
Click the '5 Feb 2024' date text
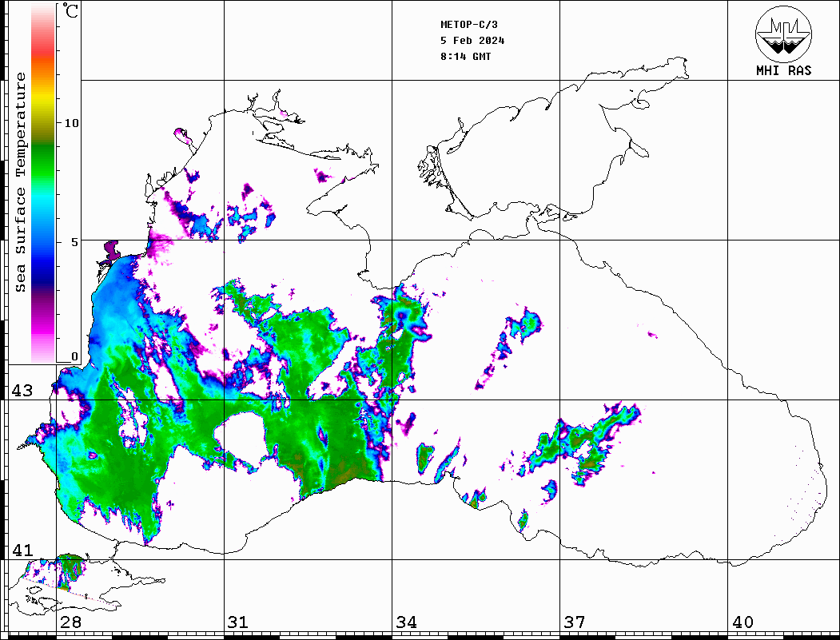pyautogui.click(x=472, y=41)
